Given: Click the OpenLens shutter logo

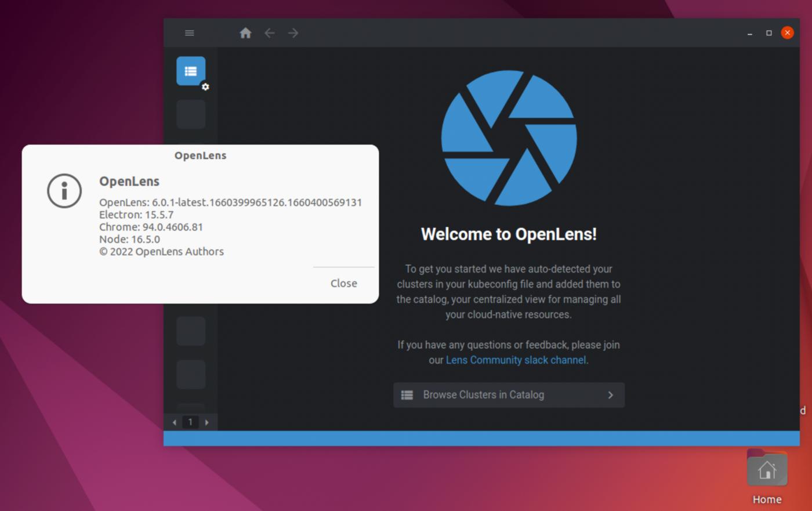Looking at the screenshot, I should 509,139.
